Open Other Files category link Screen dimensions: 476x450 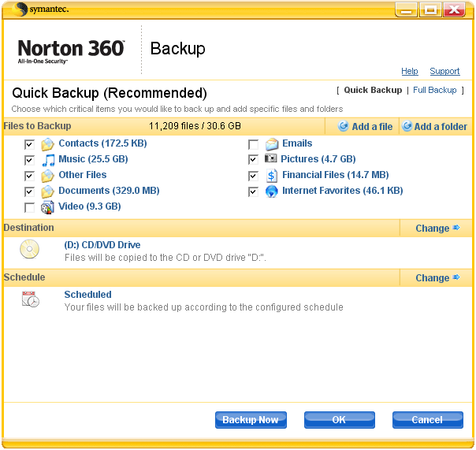(83, 175)
